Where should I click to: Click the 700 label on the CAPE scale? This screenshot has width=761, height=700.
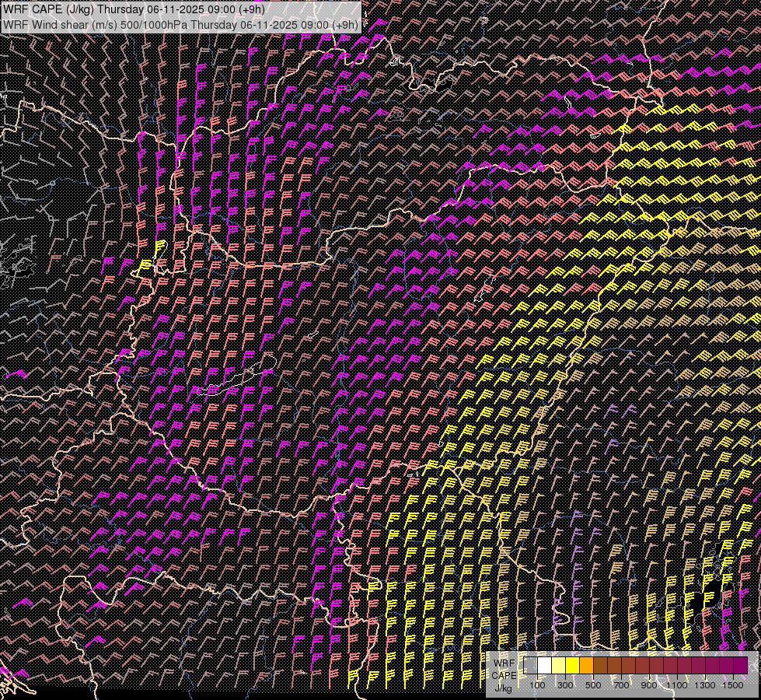tap(621, 684)
